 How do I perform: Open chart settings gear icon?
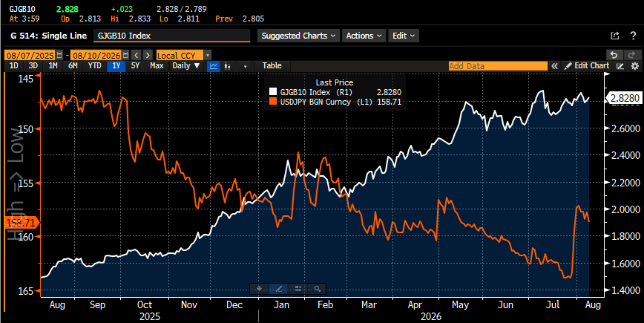(635, 66)
